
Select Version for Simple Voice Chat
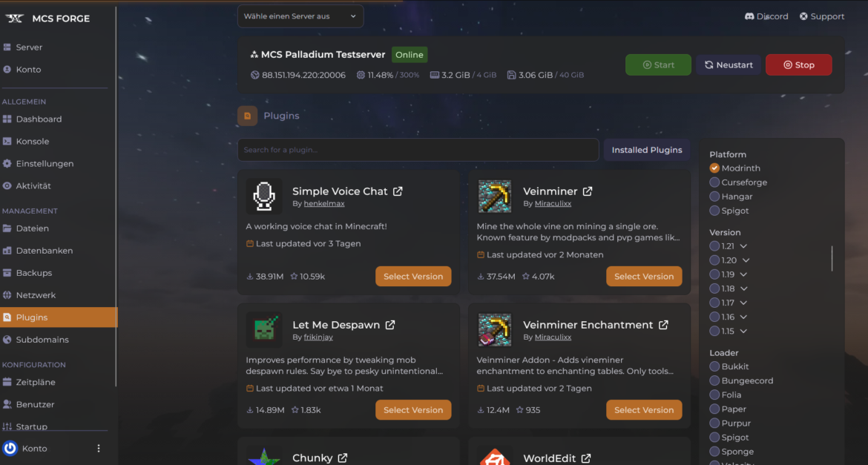[x=413, y=276]
